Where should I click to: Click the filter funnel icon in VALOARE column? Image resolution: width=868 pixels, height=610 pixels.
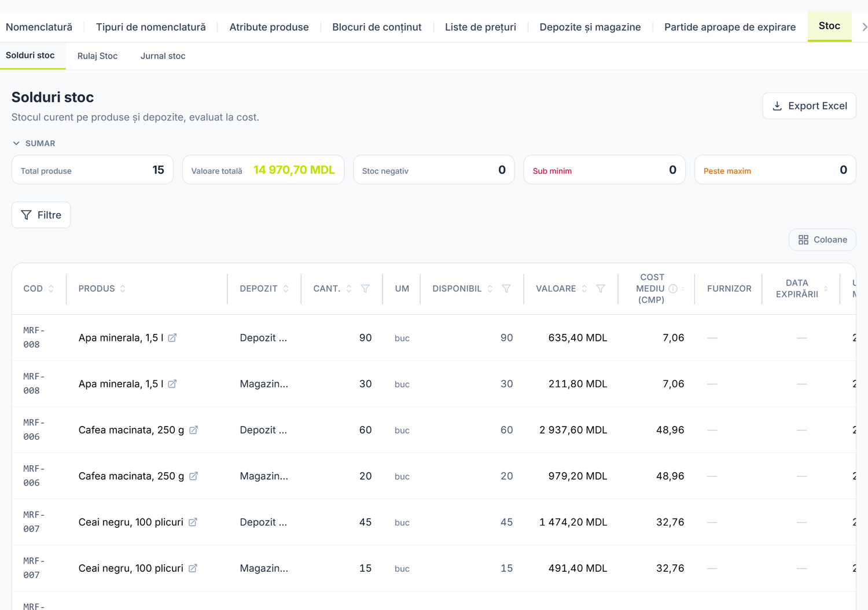click(601, 289)
